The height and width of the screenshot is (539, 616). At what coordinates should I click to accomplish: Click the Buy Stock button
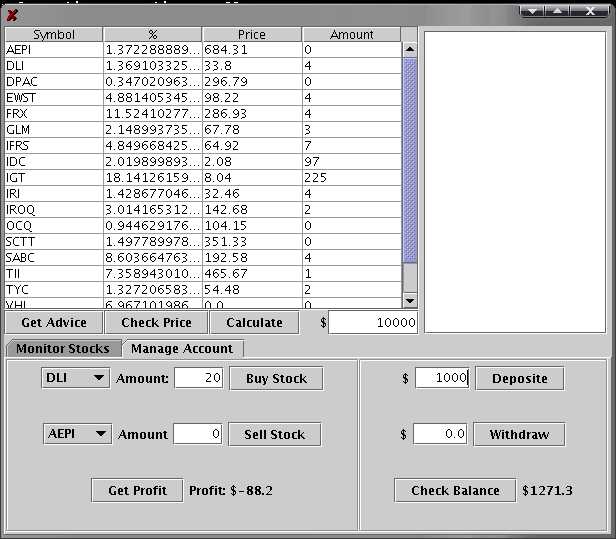point(276,378)
